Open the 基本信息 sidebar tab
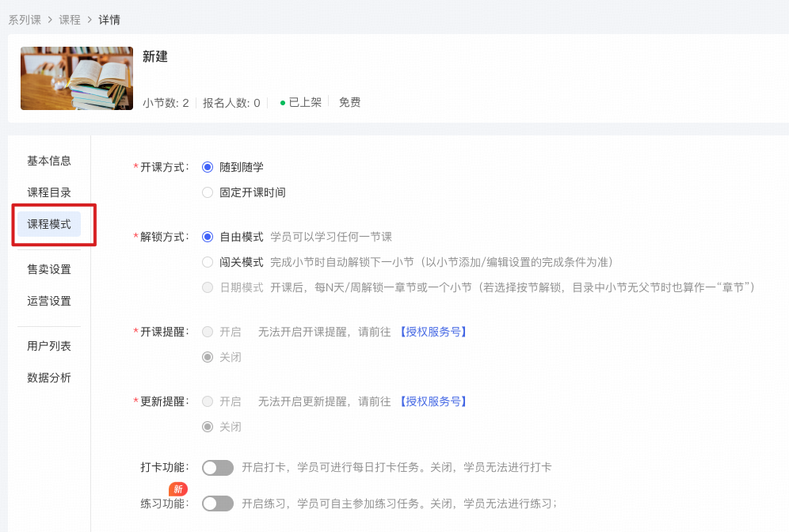 (x=49, y=161)
